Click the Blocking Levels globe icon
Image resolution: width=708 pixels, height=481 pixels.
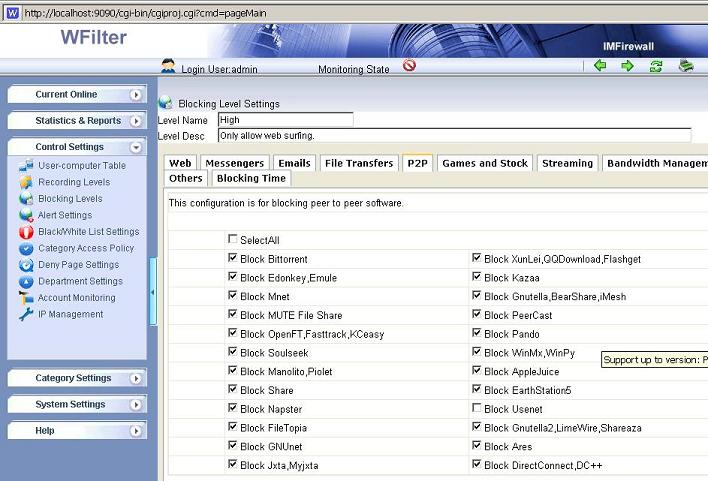click(26, 199)
